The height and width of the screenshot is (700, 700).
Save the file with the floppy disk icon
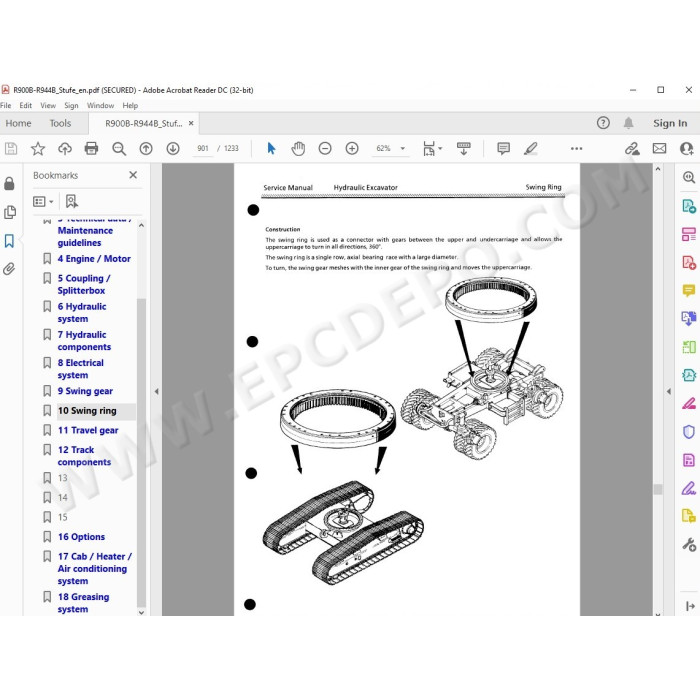(x=11, y=148)
